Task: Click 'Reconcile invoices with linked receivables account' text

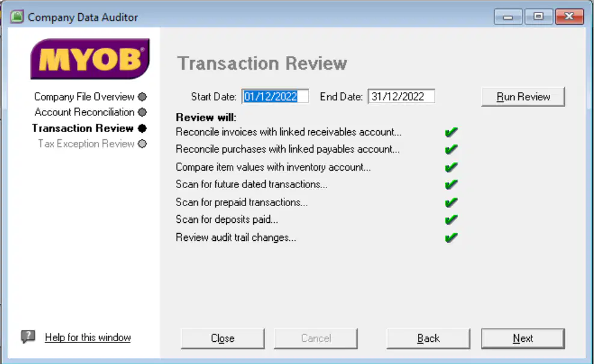Action: (289, 132)
